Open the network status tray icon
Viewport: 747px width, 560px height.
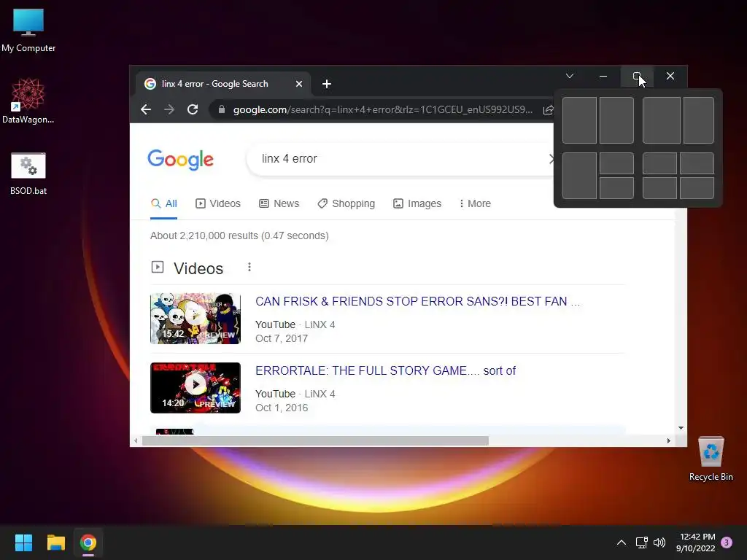pos(642,542)
